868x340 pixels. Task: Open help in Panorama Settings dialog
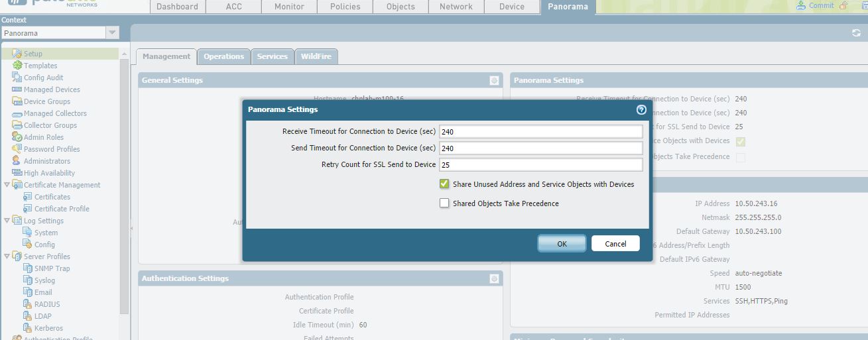point(641,109)
